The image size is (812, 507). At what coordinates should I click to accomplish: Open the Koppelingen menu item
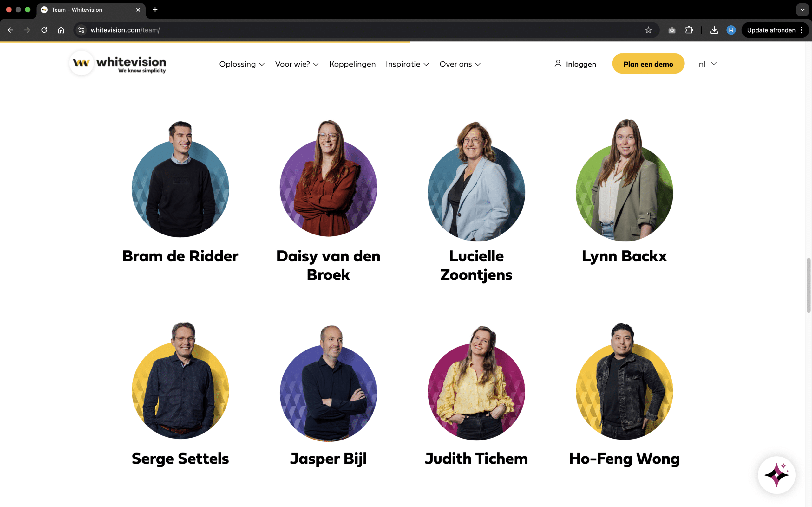click(352, 64)
